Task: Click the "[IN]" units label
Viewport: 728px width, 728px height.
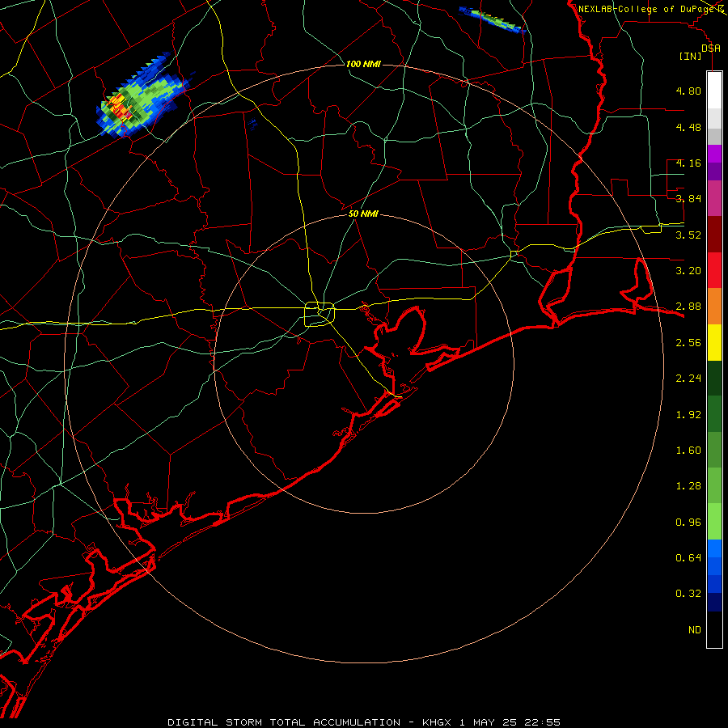Action: click(691, 56)
